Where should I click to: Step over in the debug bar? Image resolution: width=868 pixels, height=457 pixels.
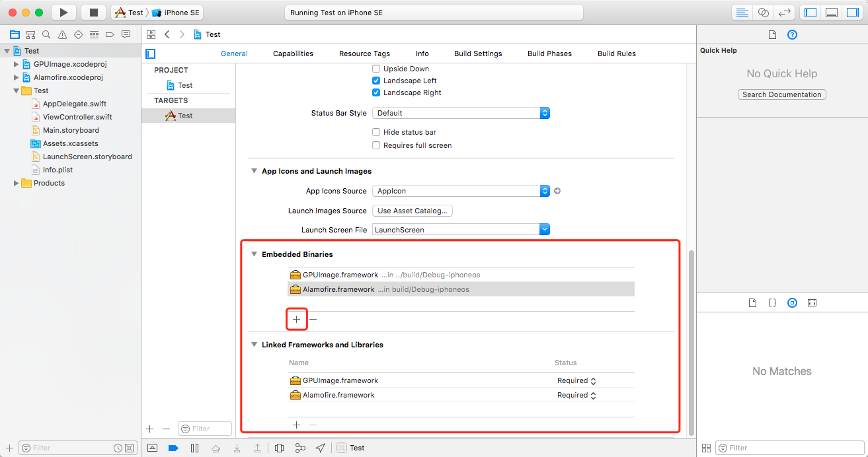tap(216, 448)
